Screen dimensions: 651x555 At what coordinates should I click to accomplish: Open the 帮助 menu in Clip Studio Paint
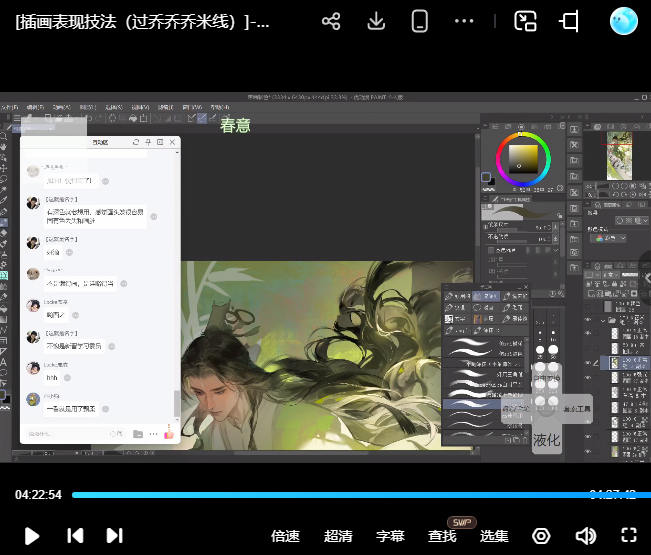click(x=220, y=107)
